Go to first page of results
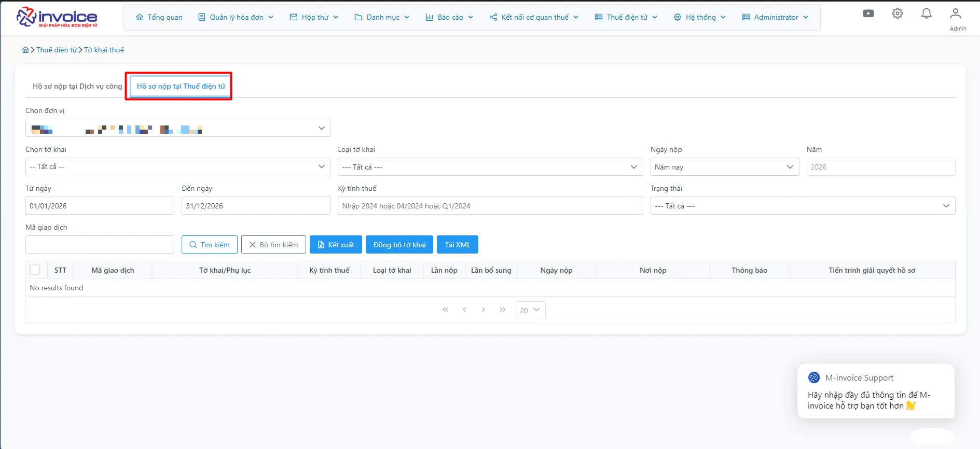Screen dimensions: 980x449 click(445, 310)
